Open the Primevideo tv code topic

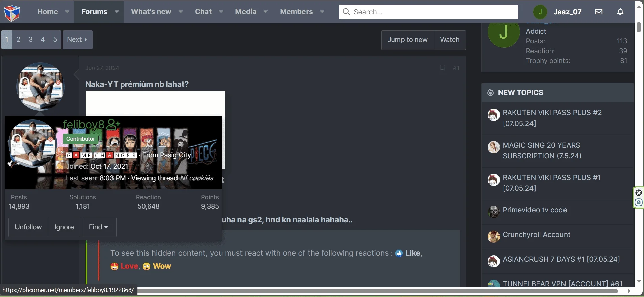point(535,210)
